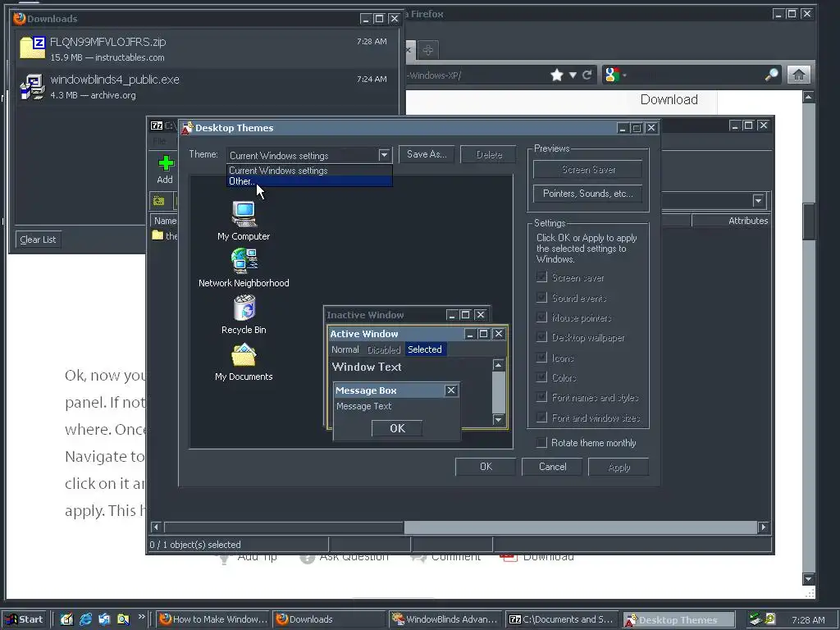Enable Rotate theme monthly

541,442
